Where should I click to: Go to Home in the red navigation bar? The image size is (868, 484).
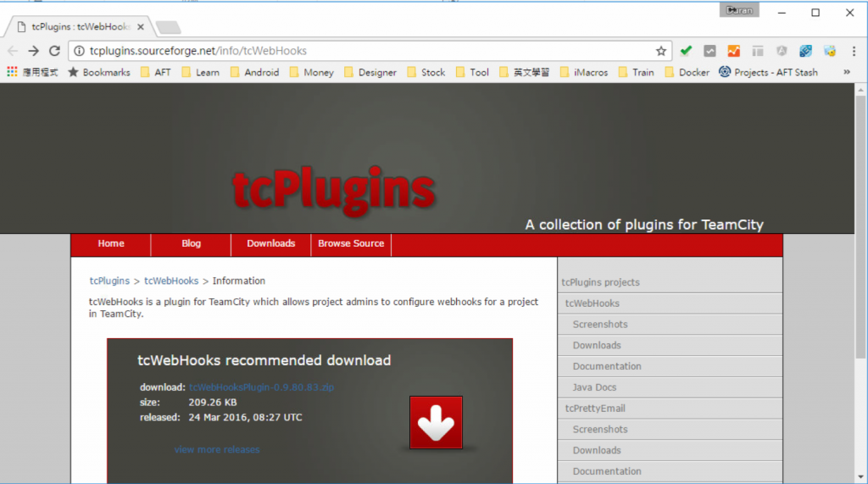[x=111, y=243]
